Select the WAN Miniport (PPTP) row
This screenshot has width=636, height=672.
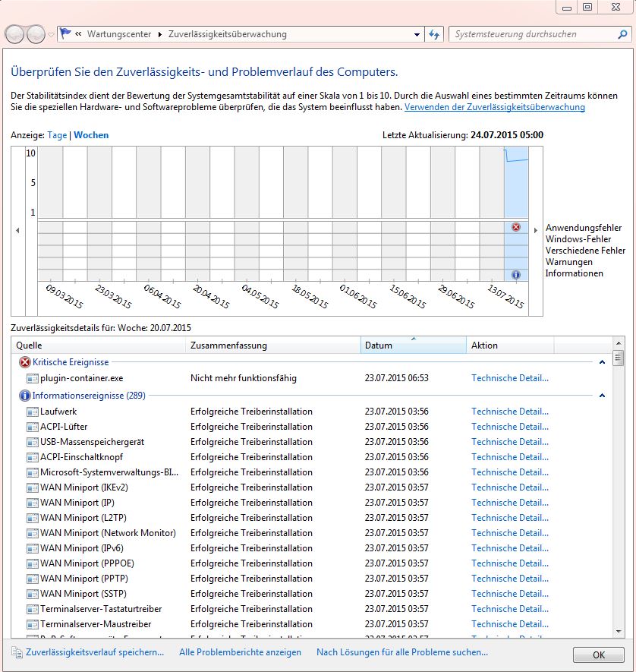click(312, 579)
